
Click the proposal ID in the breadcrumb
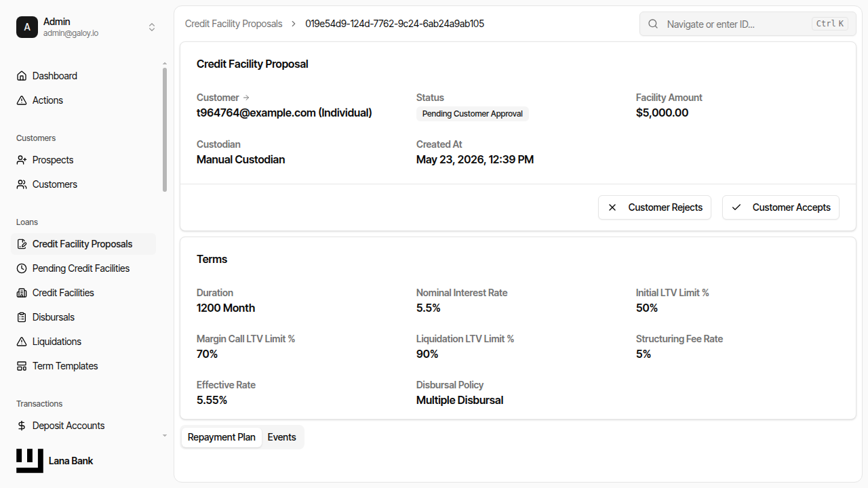[395, 24]
